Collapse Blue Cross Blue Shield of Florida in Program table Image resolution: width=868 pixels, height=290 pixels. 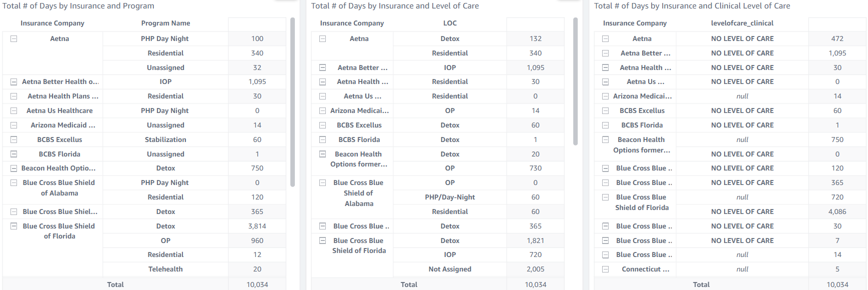click(14, 226)
